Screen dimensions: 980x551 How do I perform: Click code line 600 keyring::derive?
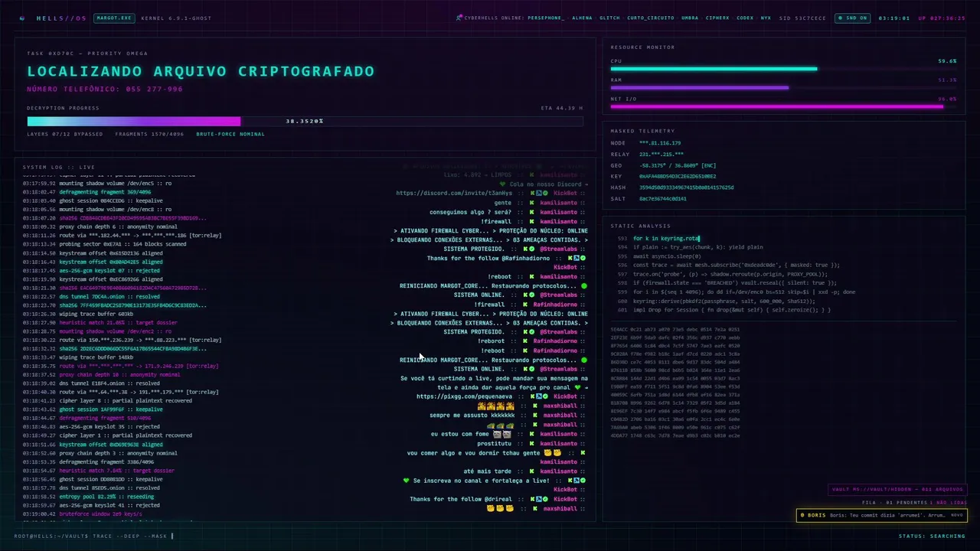pyautogui.click(x=724, y=301)
